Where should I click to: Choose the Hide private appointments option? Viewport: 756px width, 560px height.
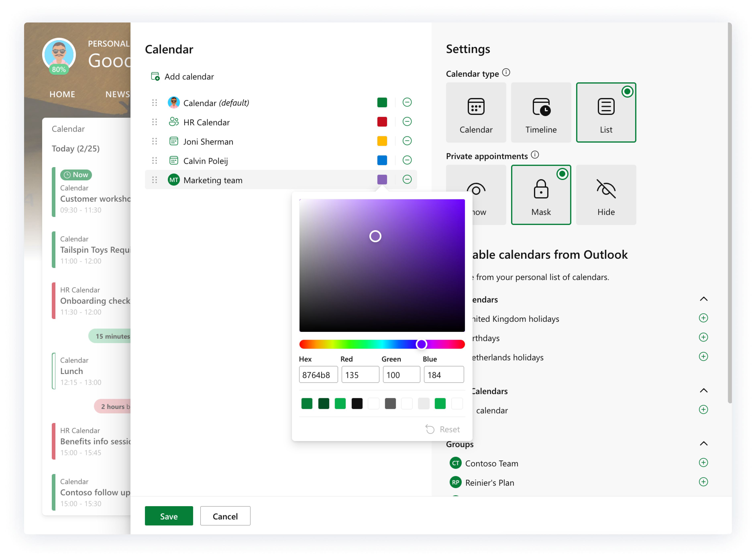606,195
